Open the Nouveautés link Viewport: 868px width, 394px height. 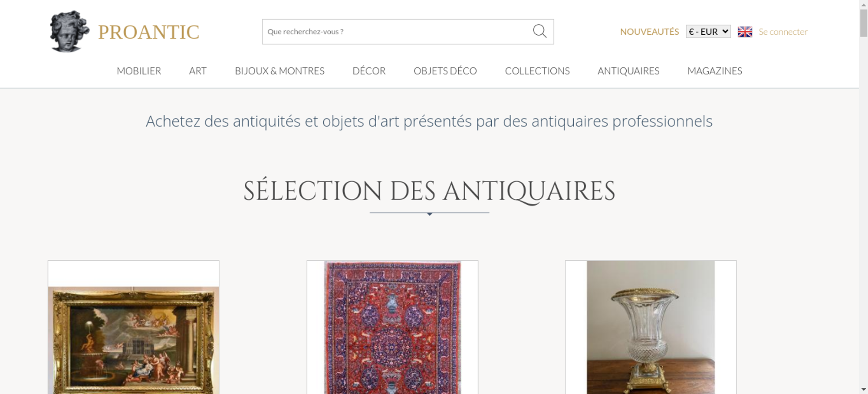[x=649, y=32]
